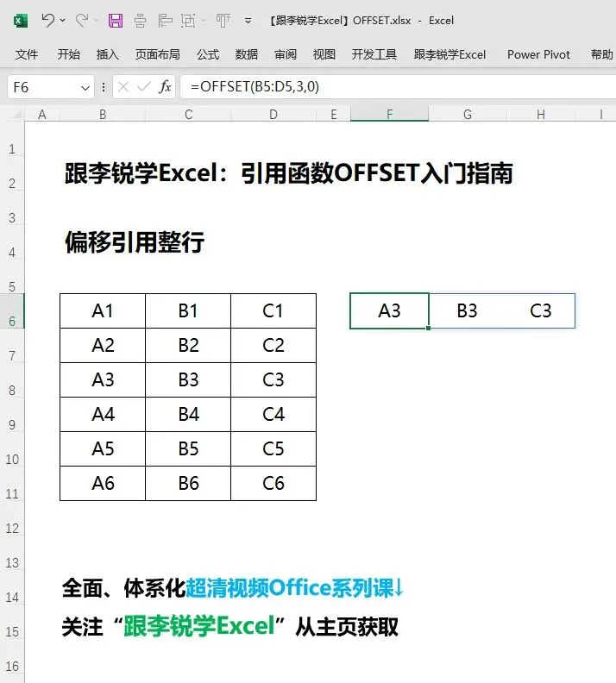
Task: Select column A header
Action: [x=41, y=115]
